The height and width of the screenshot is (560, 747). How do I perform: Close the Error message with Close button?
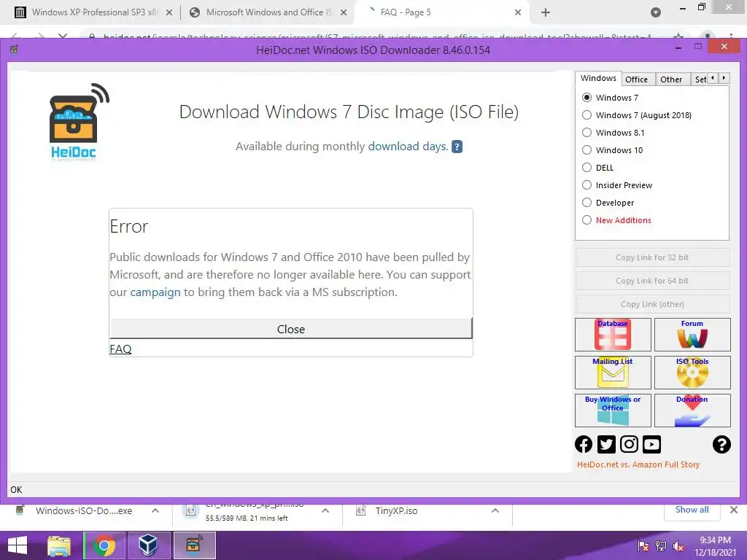point(290,329)
